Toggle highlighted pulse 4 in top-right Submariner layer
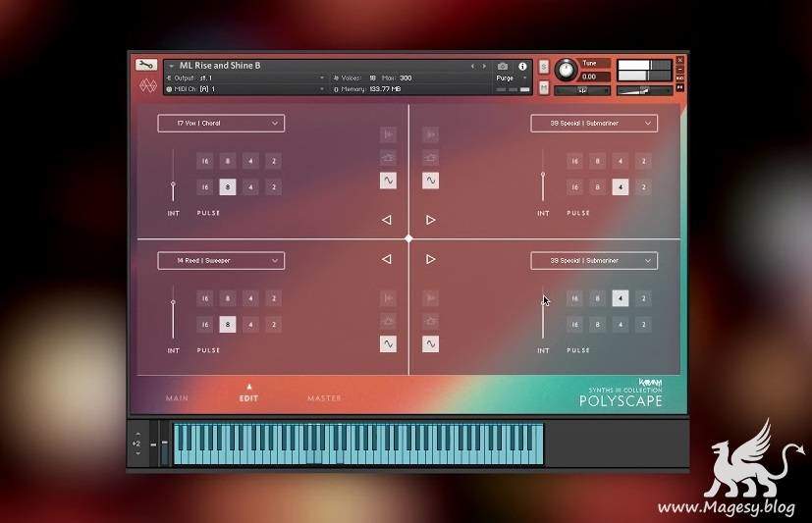The height and width of the screenshot is (523, 812). [621, 187]
